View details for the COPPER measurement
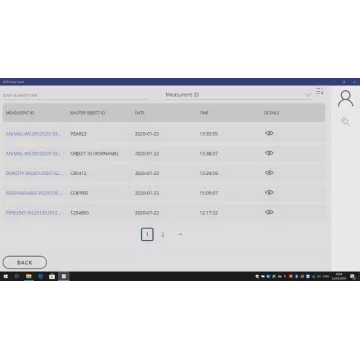 coord(269,192)
